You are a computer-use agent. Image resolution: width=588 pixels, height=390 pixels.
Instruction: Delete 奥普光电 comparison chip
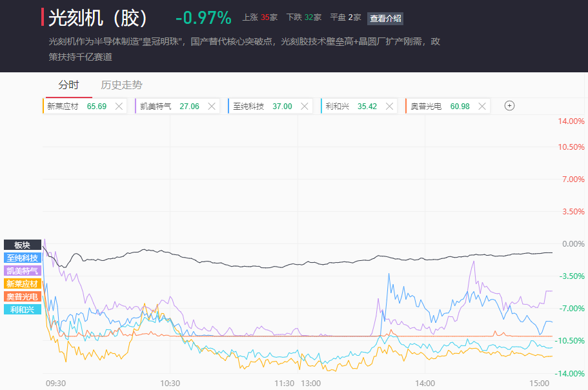482,107
